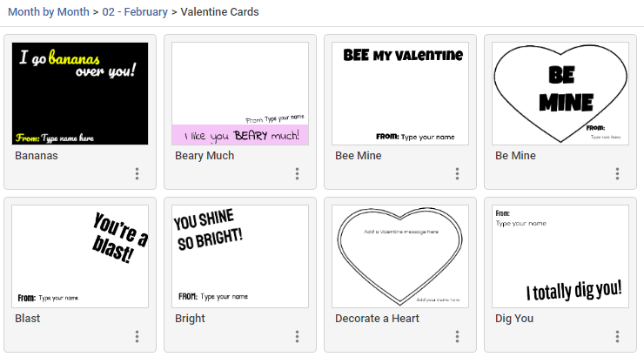Screen dimensions: 644x357
Task: Open the three-dot menu for Bee Mine
Action: tap(457, 174)
